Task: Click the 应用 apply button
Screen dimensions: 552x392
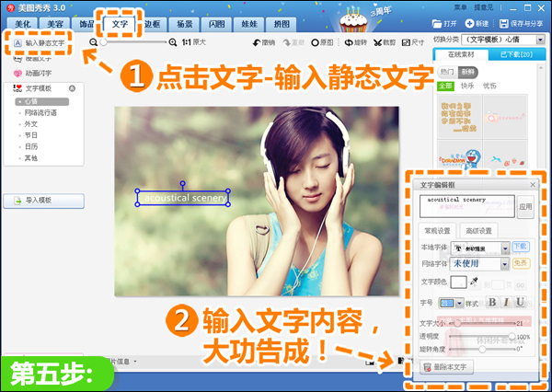Action: click(x=525, y=206)
